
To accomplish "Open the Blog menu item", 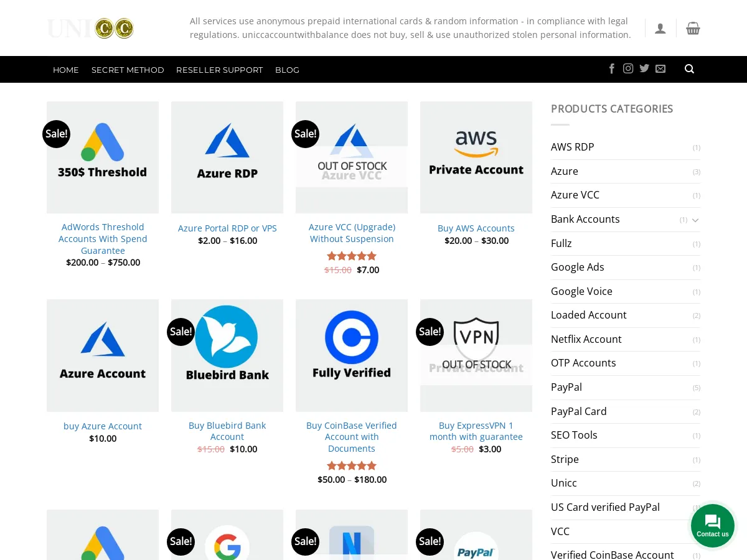I will pos(287,70).
